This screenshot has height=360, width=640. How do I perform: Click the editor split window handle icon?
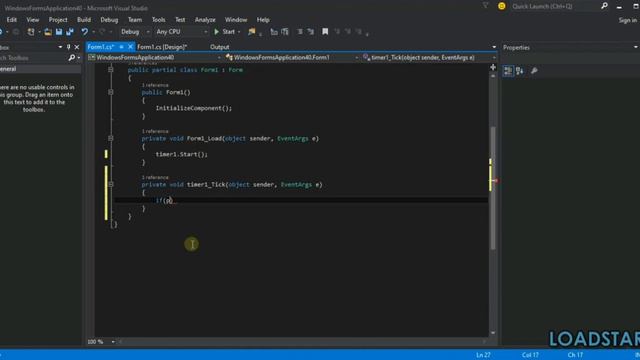tap(493, 67)
